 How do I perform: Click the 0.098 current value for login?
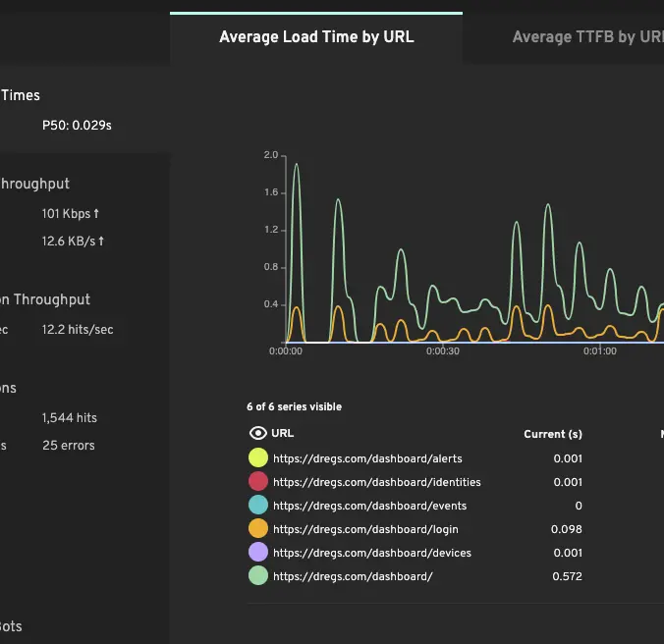tap(566, 529)
